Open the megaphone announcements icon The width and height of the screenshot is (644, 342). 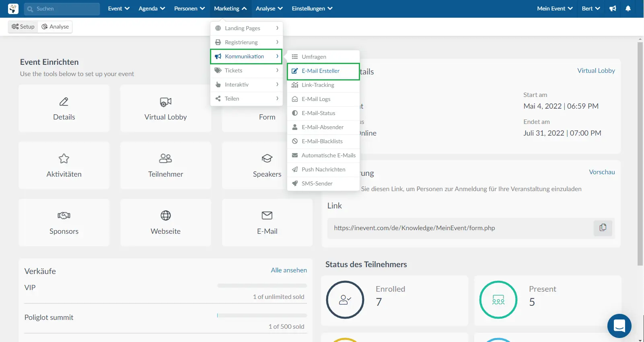(x=613, y=8)
